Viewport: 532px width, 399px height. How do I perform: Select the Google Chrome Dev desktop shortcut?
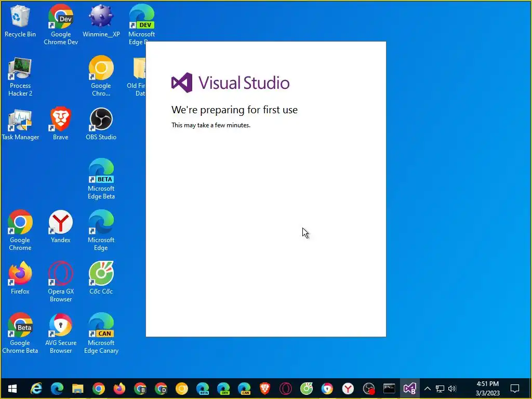pos(61,25)
